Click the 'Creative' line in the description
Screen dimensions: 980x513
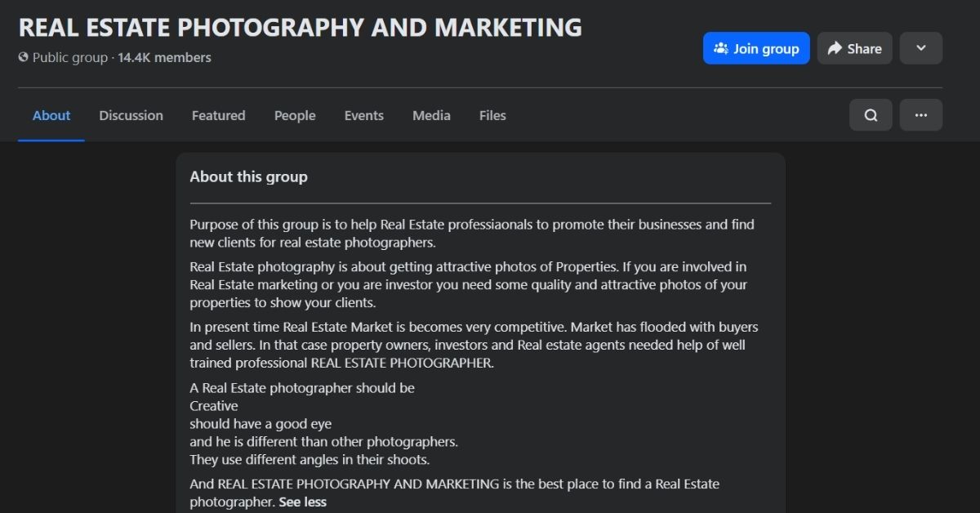tap(214, 406)
